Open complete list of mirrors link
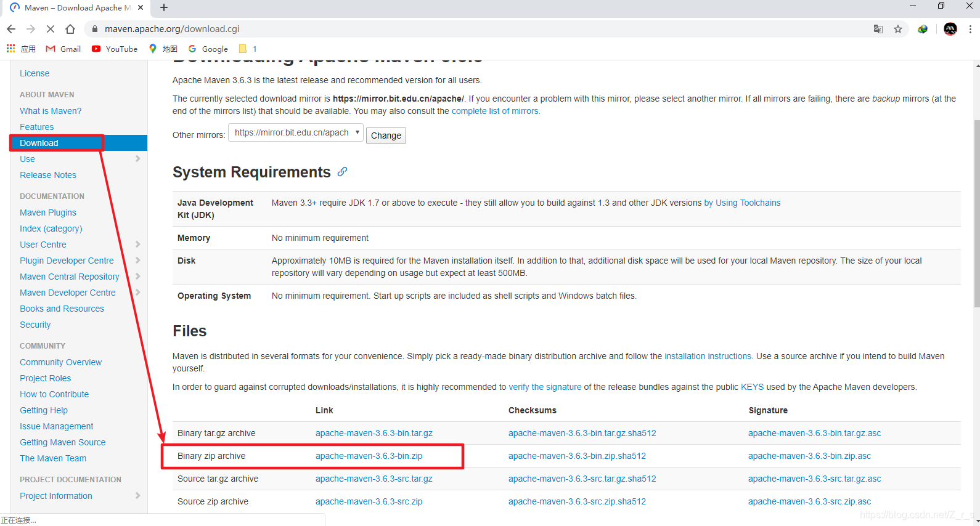The height and width of the screenshot is (526, 980). pos(496,111)
